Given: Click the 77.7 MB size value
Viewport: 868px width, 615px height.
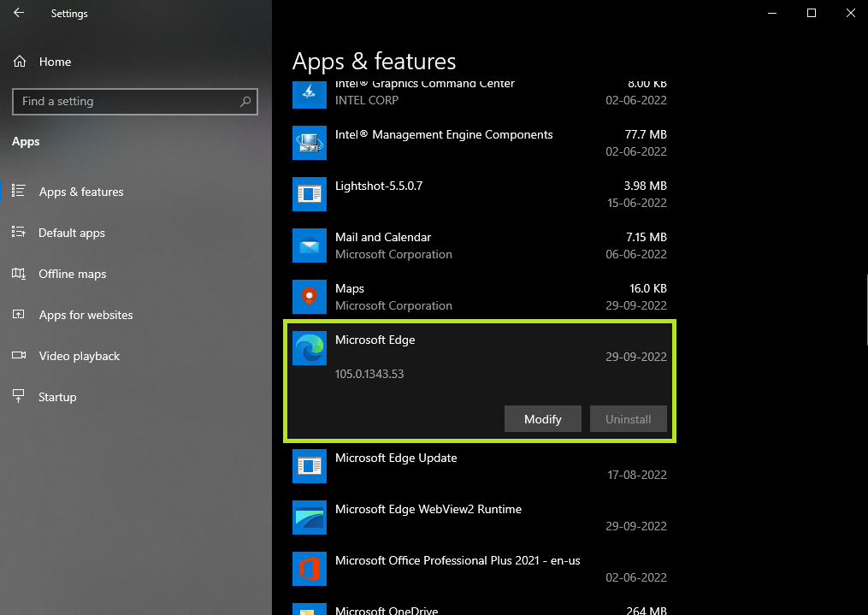Looking at the screenshot, I should coord(646,134).
